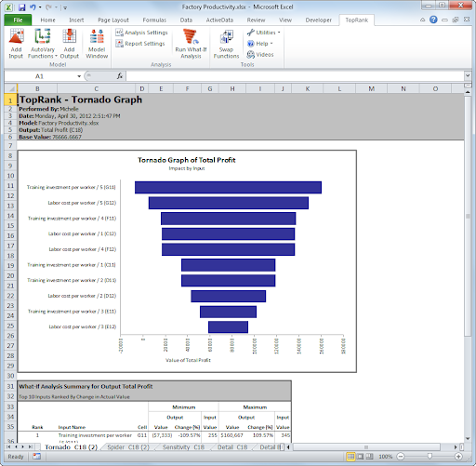
Task: Open Analysis Settings
Action: [141, 33]
